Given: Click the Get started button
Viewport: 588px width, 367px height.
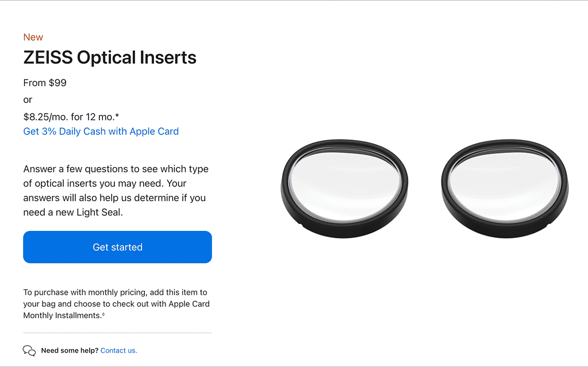Looking at the screenshot, I should (117, 247).
